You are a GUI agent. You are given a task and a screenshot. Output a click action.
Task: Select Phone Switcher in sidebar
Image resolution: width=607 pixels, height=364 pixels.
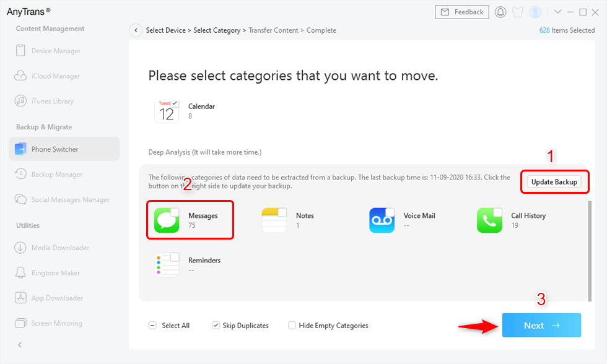(x=64, y=149)
